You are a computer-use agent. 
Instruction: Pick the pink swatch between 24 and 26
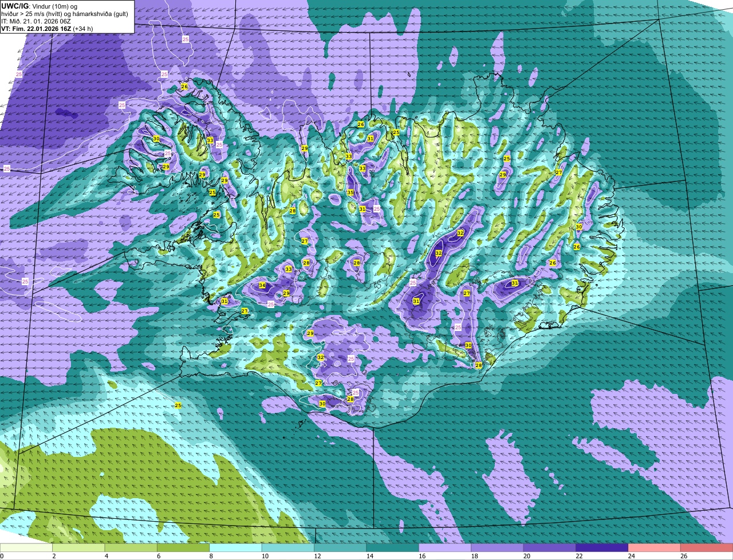click(x=655, y=548)
